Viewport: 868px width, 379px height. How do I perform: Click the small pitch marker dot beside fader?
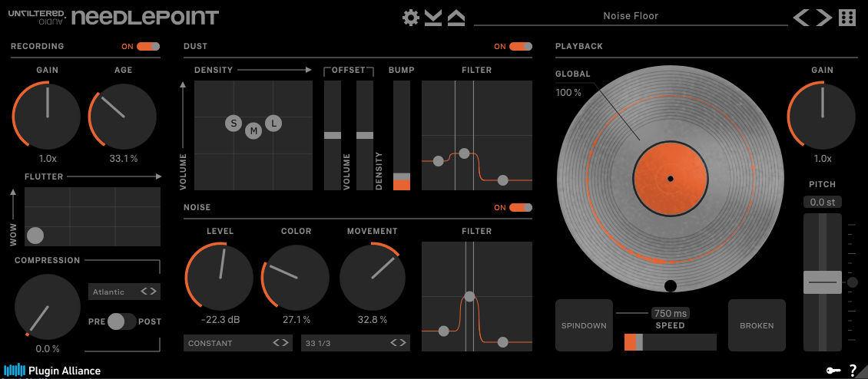coord(853,282)
